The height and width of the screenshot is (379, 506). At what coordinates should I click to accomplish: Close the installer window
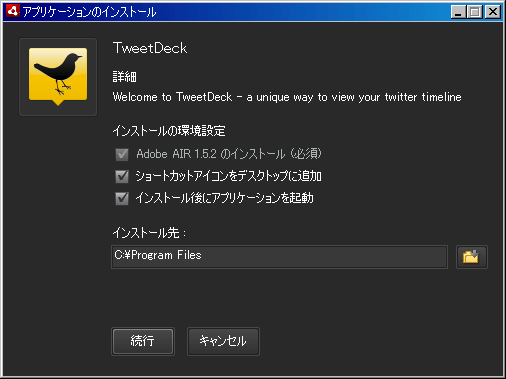point(493,12)
